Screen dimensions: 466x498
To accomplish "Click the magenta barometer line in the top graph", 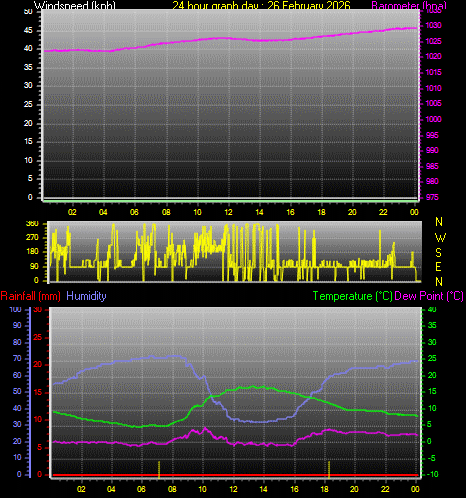I will pos(230,38).
